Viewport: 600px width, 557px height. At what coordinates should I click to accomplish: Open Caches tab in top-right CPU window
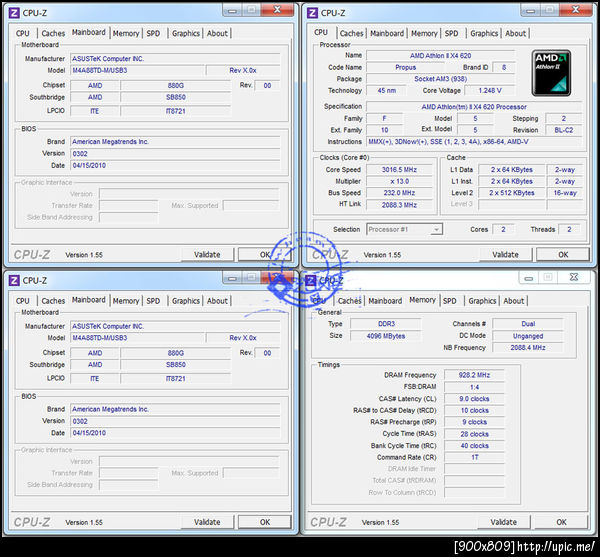coord(351,34)
